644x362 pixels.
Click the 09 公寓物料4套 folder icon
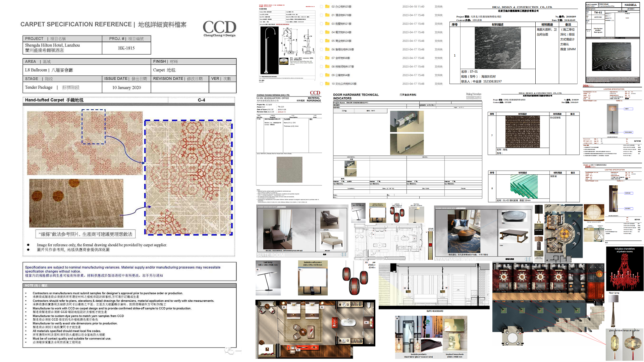tap(327, 75)
